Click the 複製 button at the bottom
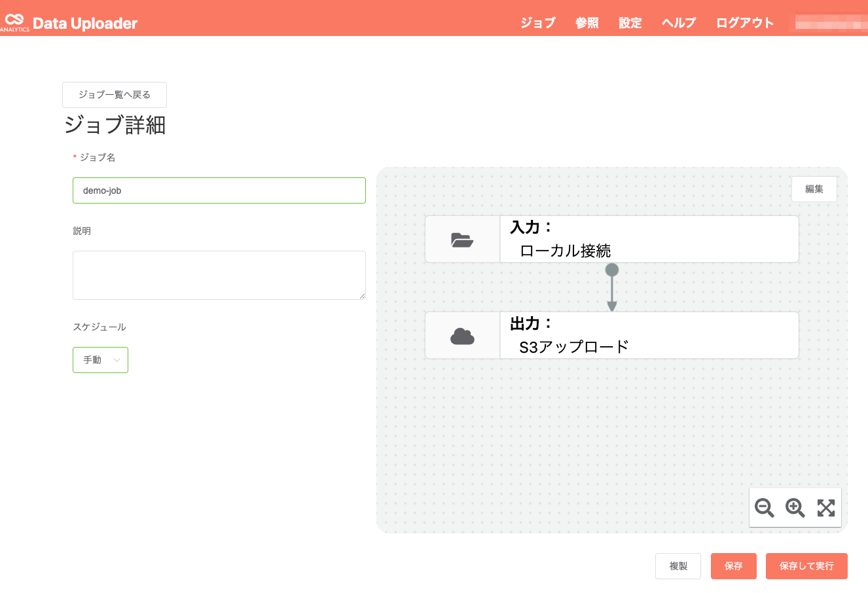Screen dimensions: 868x593 [678, 566]
